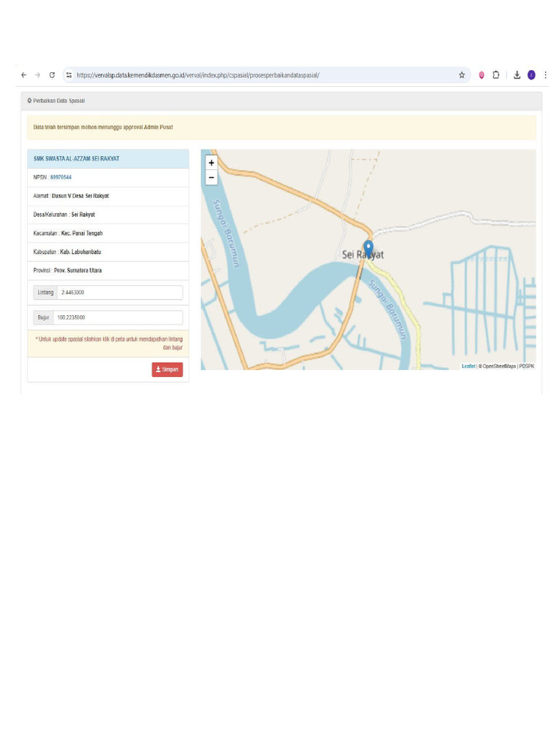Screen dimensions: 560x747
Task: Click the browser forward arrow
Action: (x=38, y=75)
